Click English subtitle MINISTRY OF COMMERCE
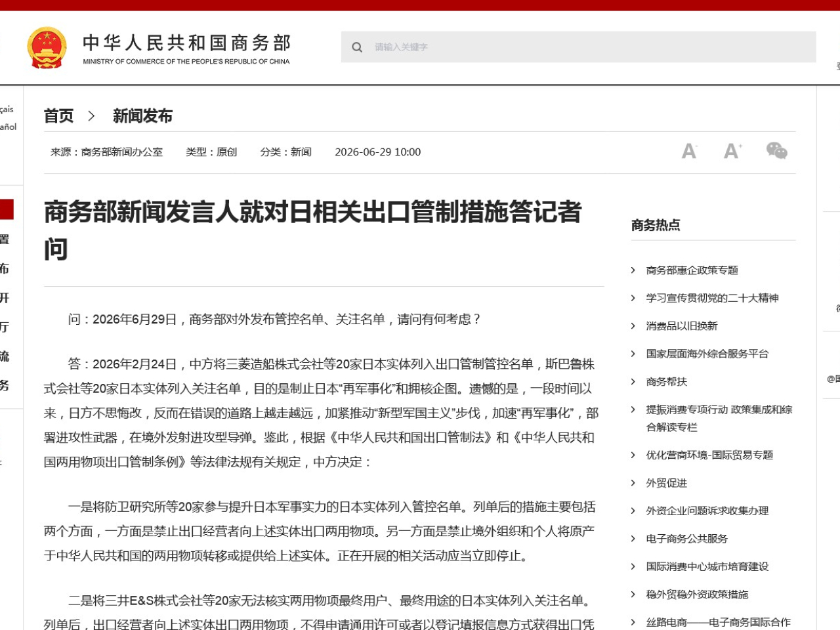 (x=186, y=62)
